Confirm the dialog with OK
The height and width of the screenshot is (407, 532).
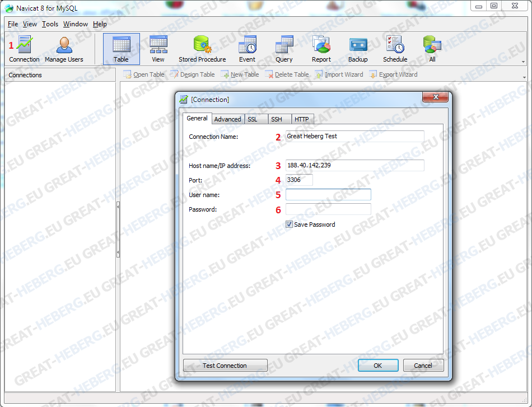[x=378, y=366]
